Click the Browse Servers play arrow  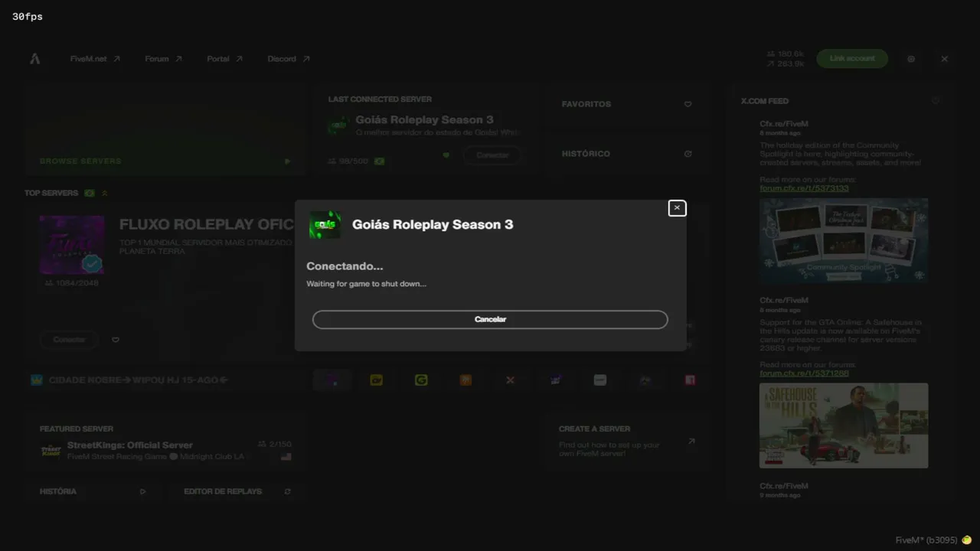(x=287, y=161)
